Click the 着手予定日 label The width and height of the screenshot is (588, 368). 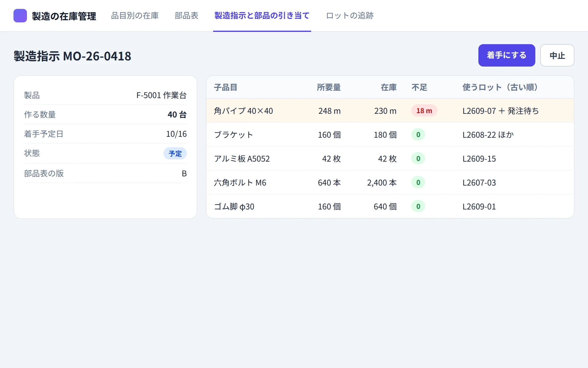44,134
